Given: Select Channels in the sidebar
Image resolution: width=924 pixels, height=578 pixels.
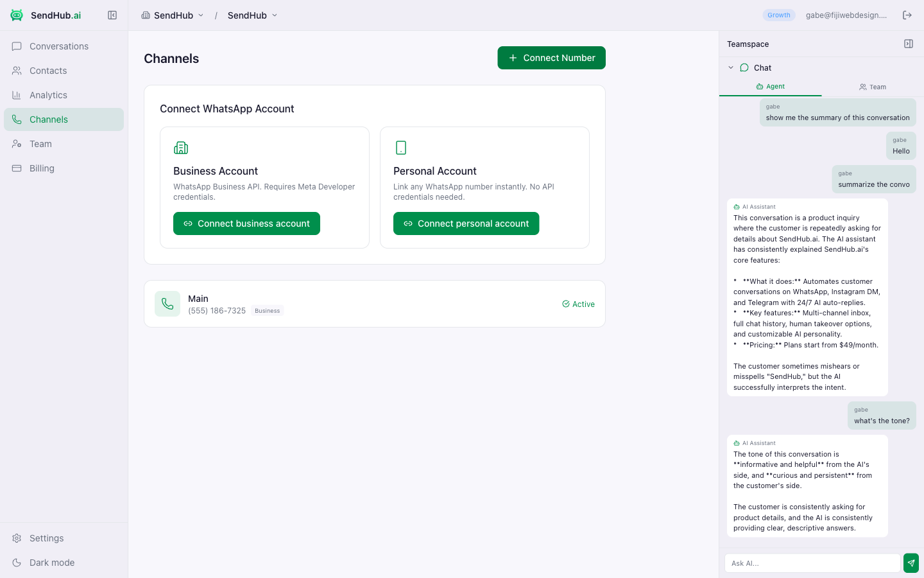Looking at the screenshot, I should (64, 119).
